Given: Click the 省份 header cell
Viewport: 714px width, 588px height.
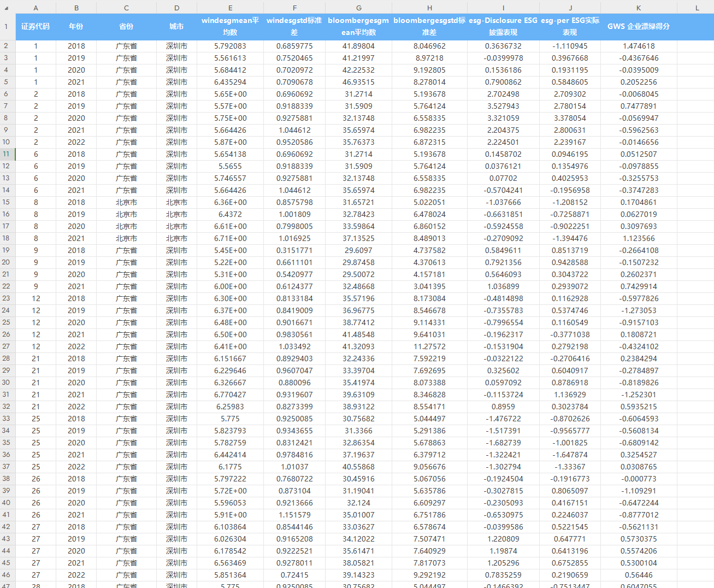Looking at the screenshot, I should tap(126, 26).
